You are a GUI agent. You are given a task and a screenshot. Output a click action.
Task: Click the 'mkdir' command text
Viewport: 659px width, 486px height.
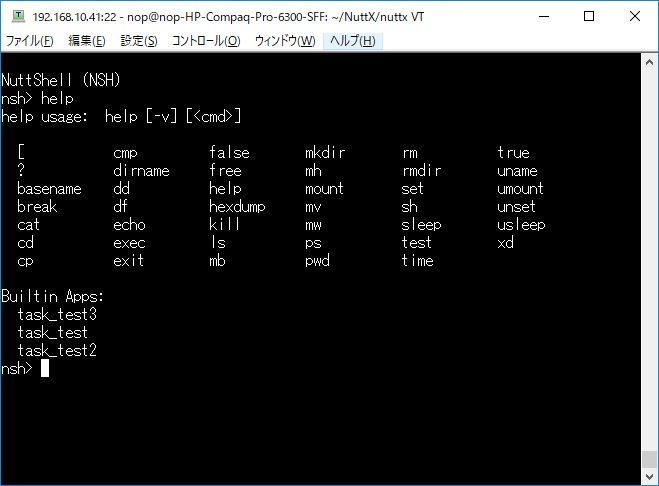point(325,153)
